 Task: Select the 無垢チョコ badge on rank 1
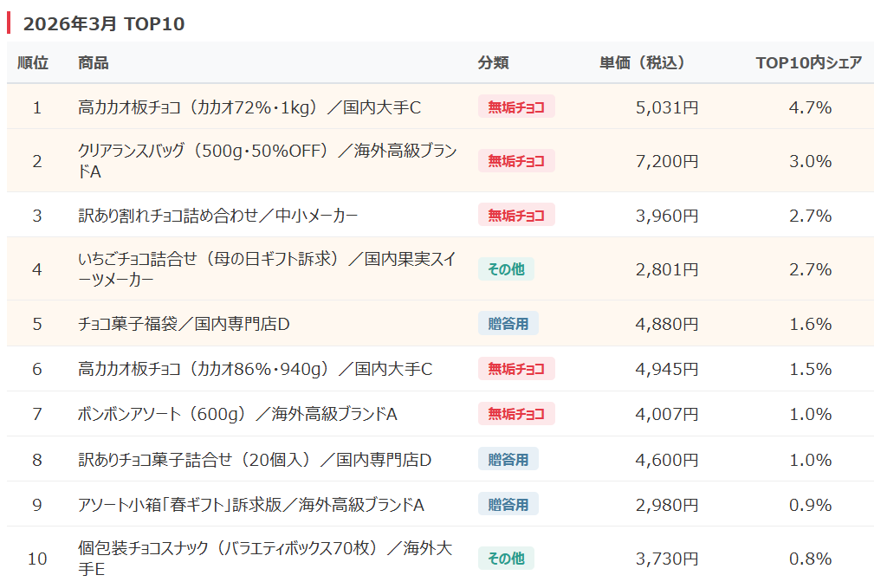point(515,107)
